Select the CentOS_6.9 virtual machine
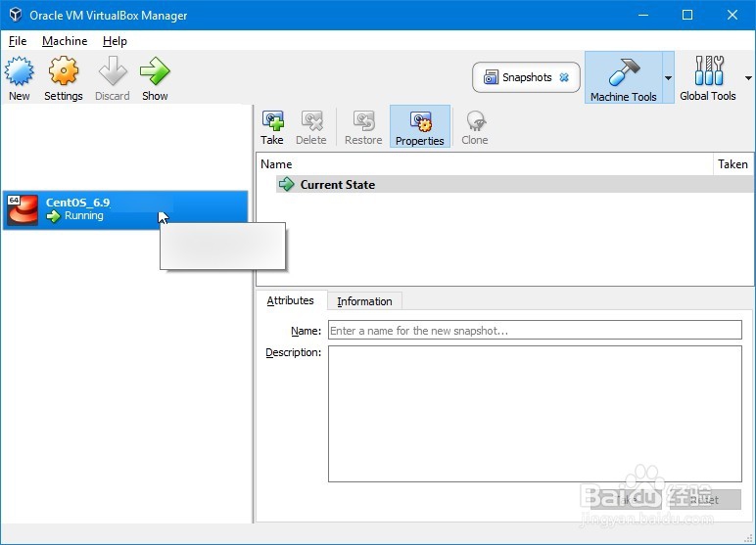 [125, 209]
